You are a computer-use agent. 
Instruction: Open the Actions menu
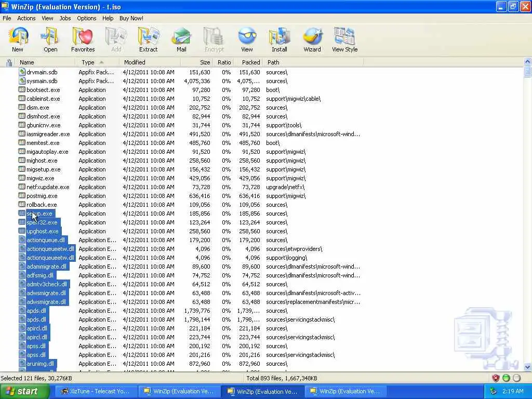point(26,18)
